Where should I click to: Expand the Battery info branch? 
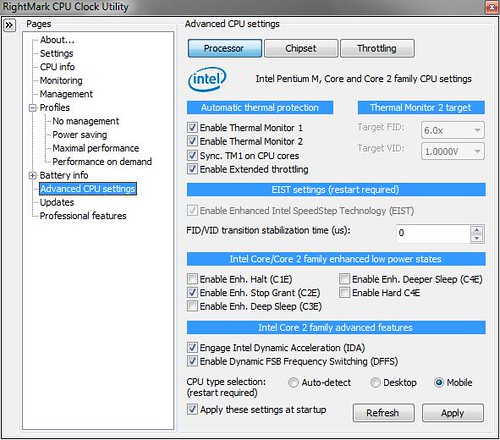pyautogui.click(x=33, y=176)
